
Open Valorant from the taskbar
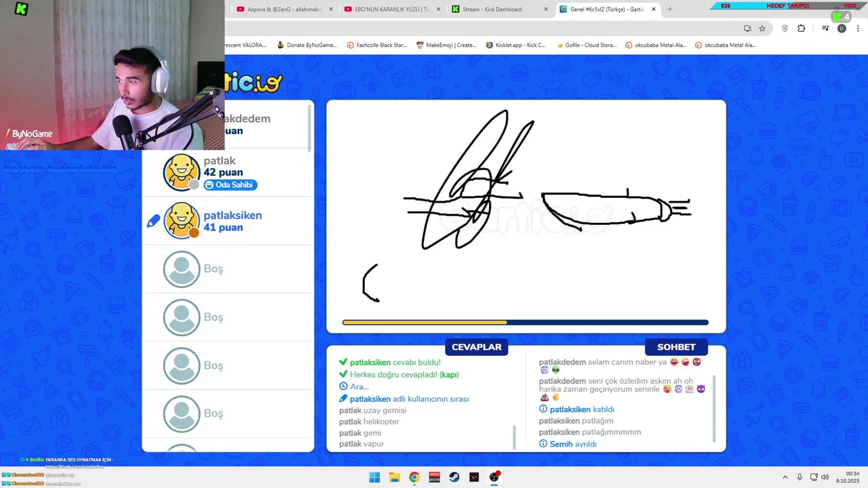click(x=474, y=477)
